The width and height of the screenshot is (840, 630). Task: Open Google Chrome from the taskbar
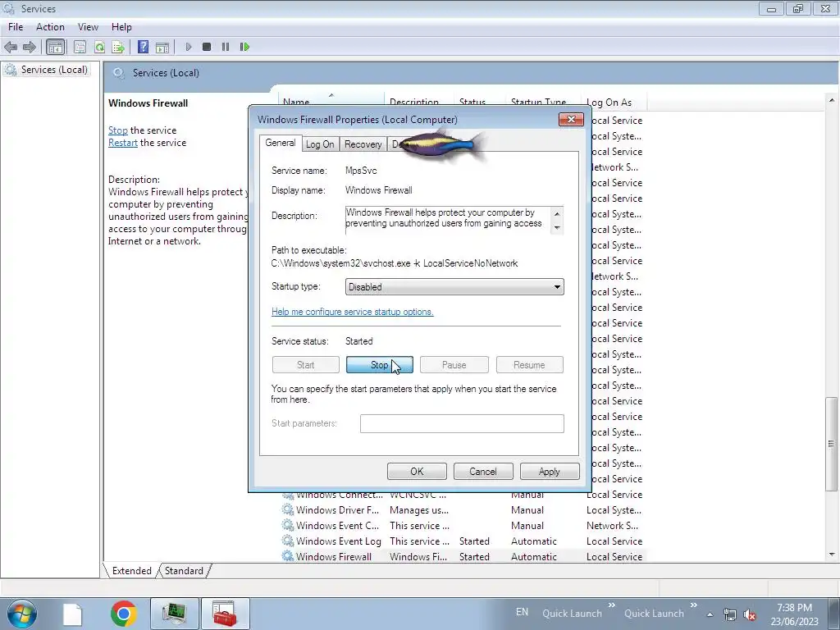[123, 614]
